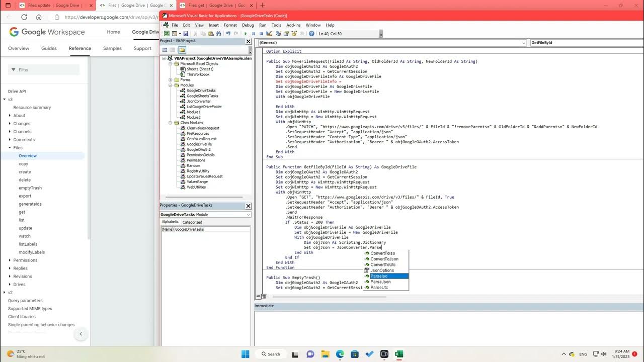Click the Paste icon in VBA toolbar
This screenshot has width=644, height=362.
tap(211, 34)
